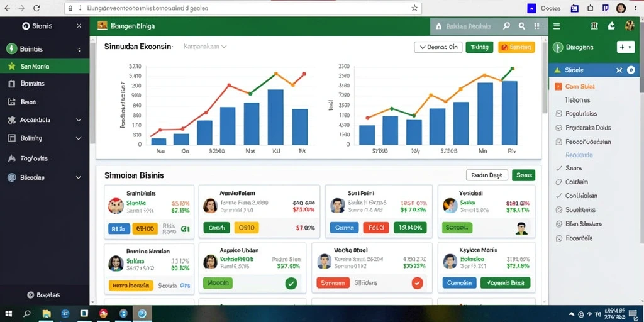Open Bpinains in the sidebar
Image resolution: width=644 pixels, height=322 pixels.
coord(33,84)
